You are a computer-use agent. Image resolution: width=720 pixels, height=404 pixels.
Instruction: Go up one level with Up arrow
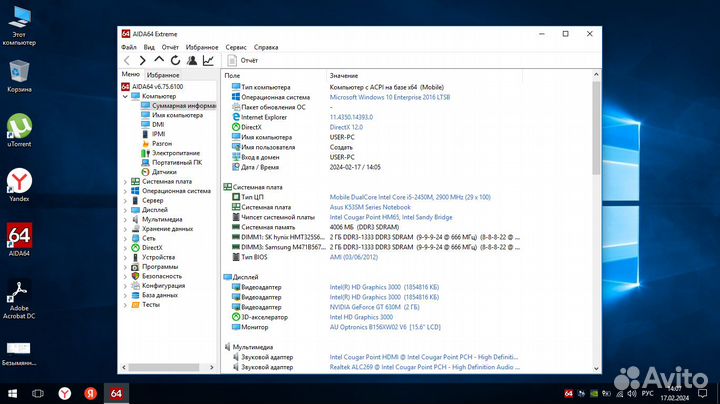coord(159,60)
